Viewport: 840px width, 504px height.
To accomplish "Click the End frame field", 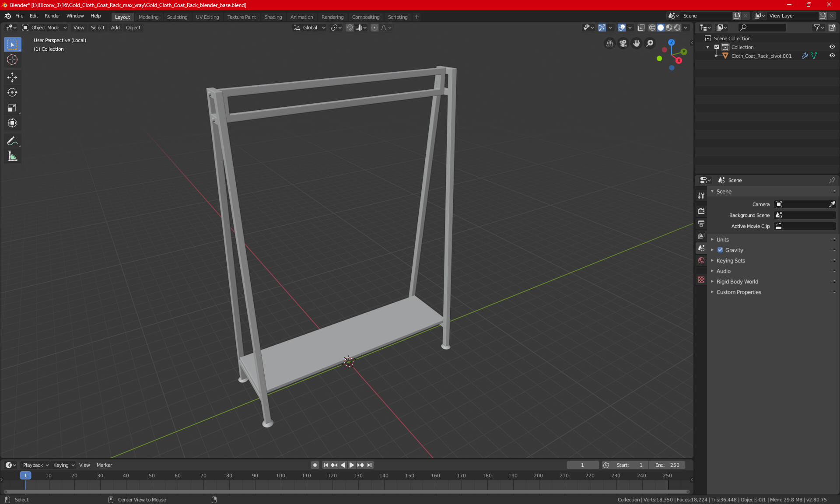I will pyautogui.click(x=667, y=465).
